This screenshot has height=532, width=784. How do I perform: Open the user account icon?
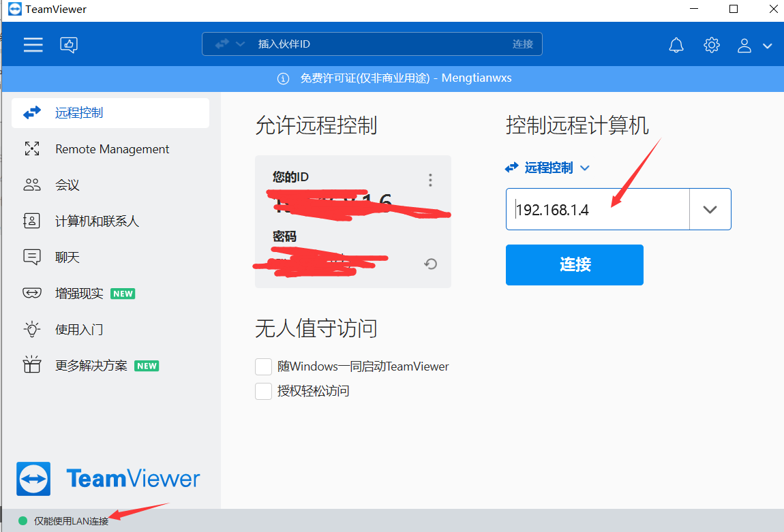point(744,46)
